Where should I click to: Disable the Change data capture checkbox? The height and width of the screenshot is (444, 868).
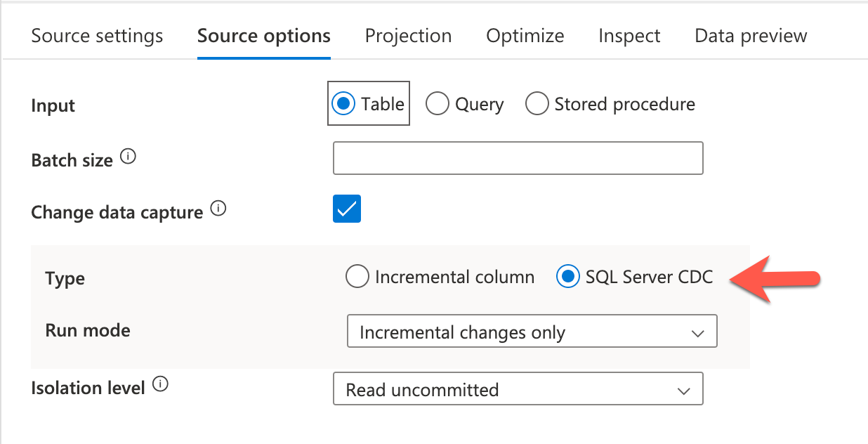[x=346, y=209]
